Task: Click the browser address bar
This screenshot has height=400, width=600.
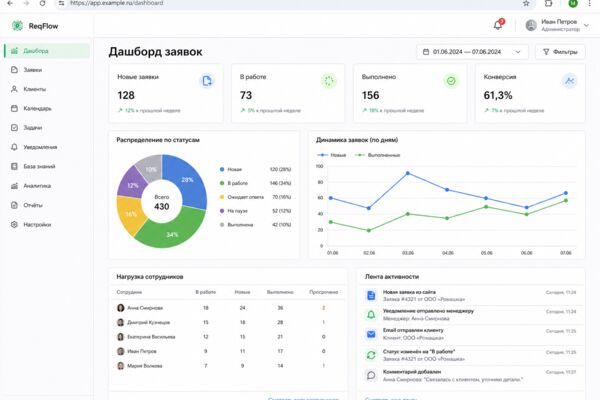Action: tap(291, 3)
